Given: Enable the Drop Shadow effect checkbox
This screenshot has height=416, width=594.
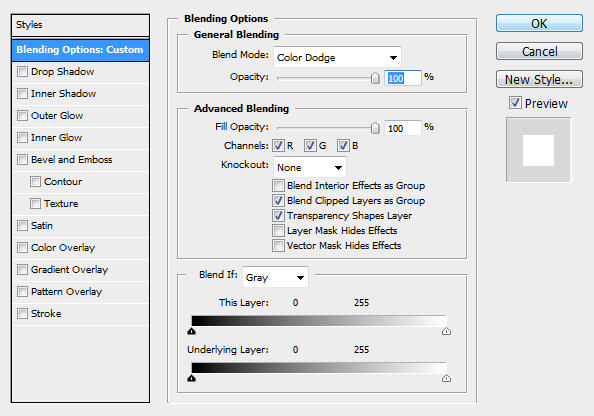Looking at the screenshot, I should point(22,72).
